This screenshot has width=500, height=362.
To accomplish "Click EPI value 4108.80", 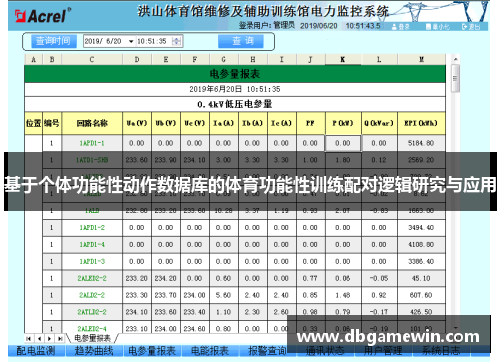I will tap(421, 245).
